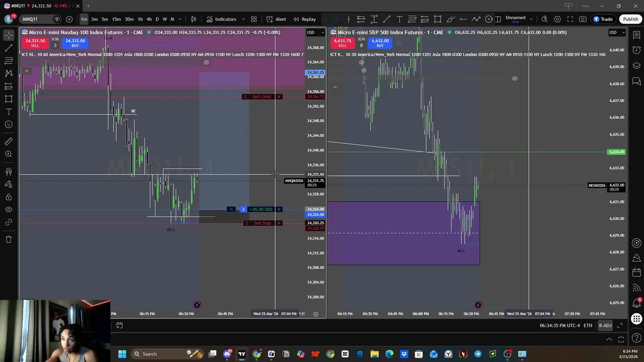The width and height of the screenshot is (644, 362).
Task: Click the 24,331.50 SELL button on Nasdaq chart
Action: point(35,43)
